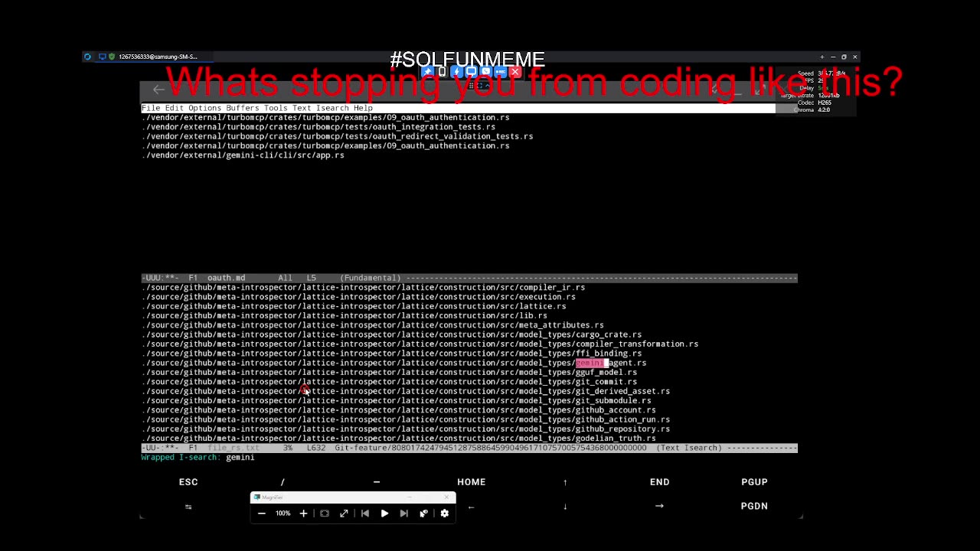Open the Buffers menu
Image resolution: width=980 pixels, height=551 pixels.
[x=243, y=108]
